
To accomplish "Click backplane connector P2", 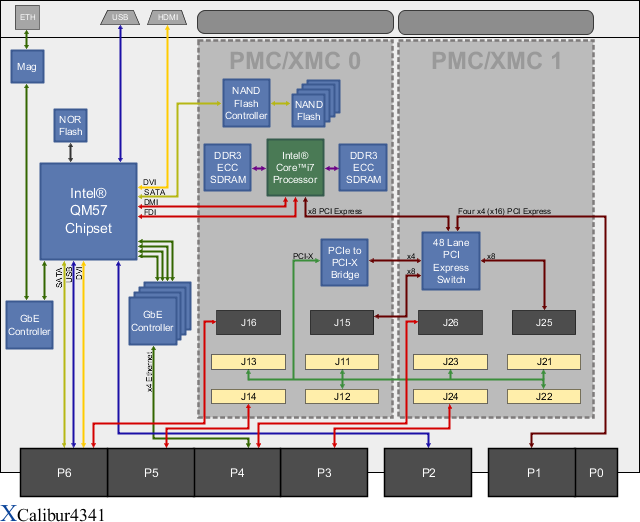I will pos(428,473).
